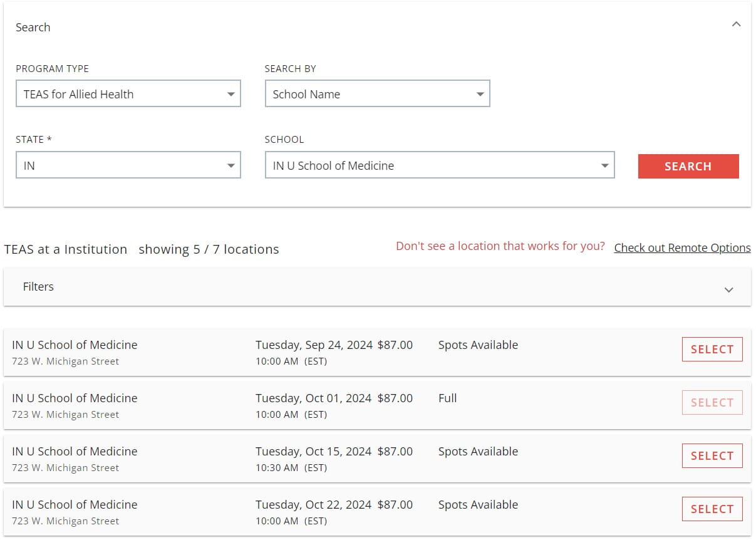Viewport: 756px width, 540px height.
Task: Click the Full status on Oct 01 row
Action: tap(447, 398)
